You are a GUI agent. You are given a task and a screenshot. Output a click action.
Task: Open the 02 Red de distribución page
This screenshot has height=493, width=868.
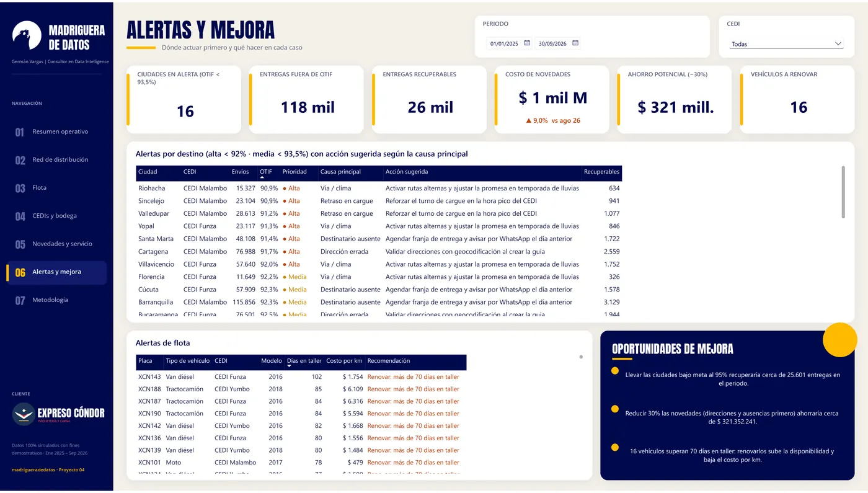[56, 160]
